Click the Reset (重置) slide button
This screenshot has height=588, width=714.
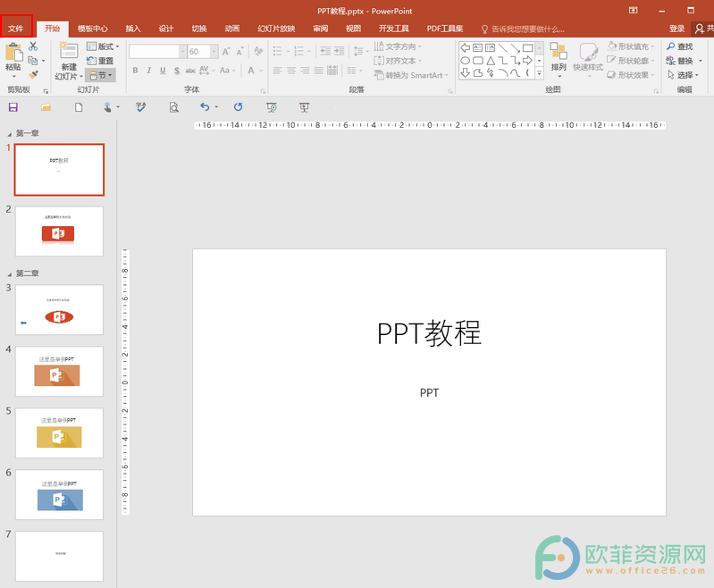point(100,61)
